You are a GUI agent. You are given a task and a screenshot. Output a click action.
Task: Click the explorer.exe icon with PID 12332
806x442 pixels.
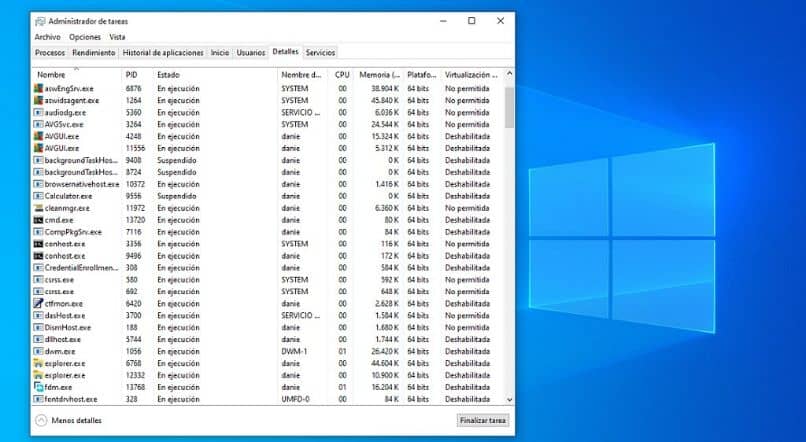(x=38, y=375)
